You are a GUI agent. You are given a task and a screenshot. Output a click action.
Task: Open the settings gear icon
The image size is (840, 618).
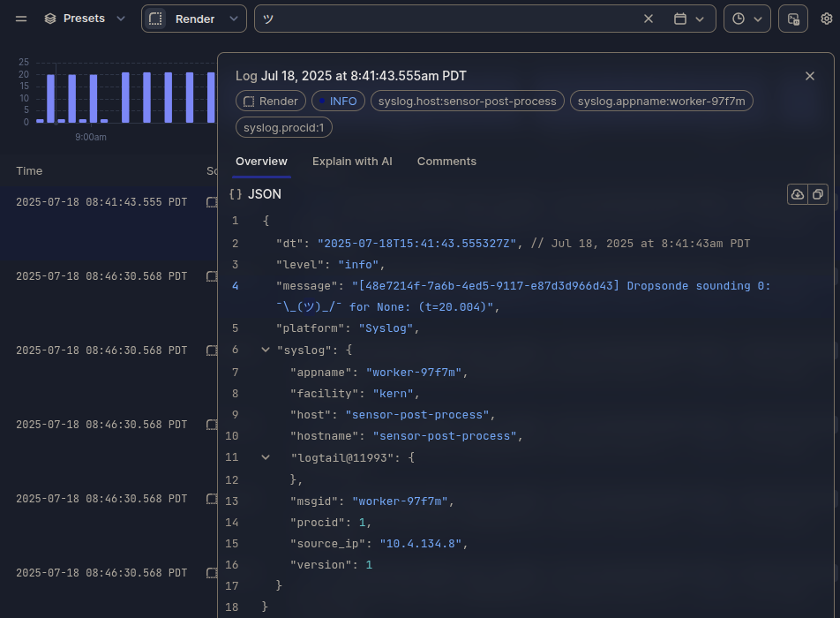click(827, 19)
